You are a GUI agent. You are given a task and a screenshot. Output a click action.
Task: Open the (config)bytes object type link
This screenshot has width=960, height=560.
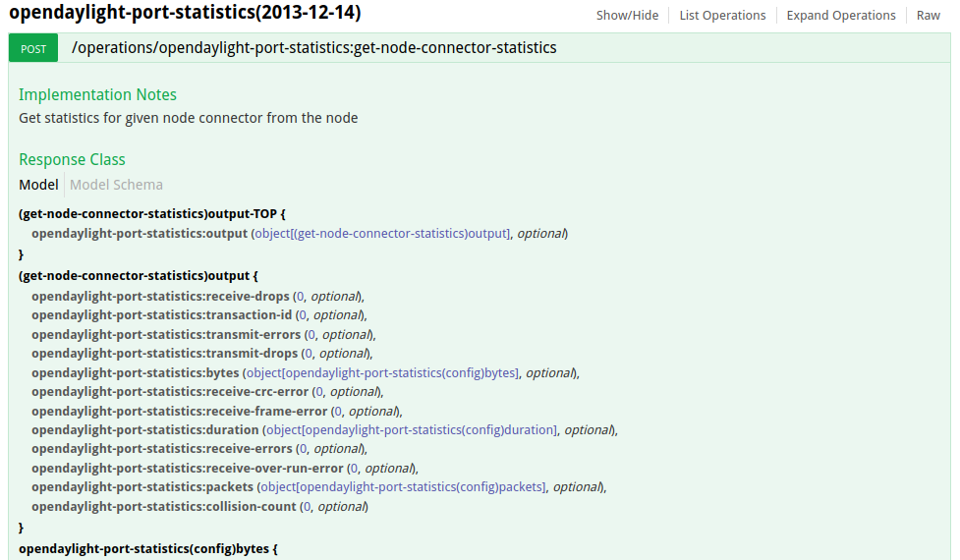382,373
